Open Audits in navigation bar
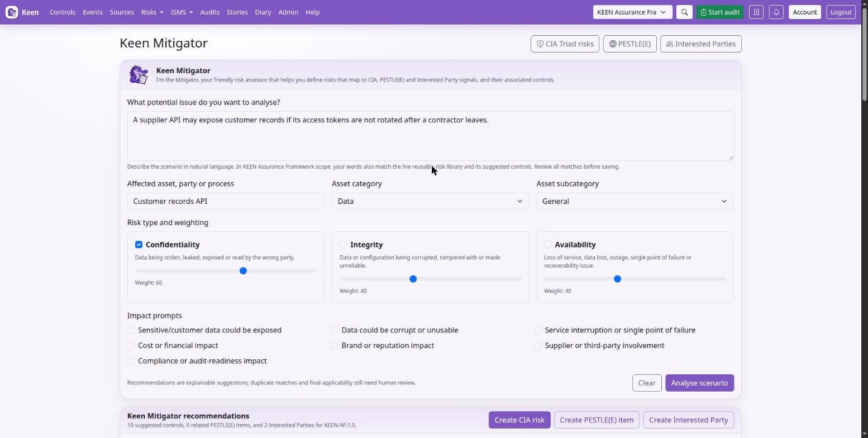Screen dimensions: 868x438 coord(209,12)
